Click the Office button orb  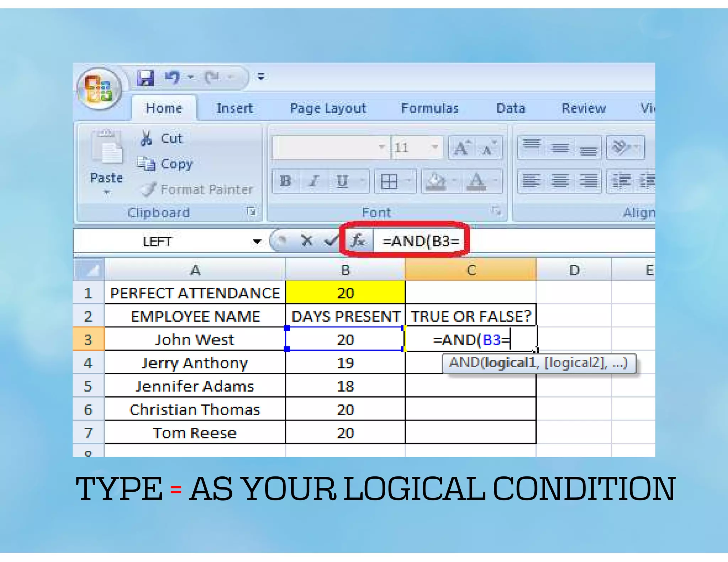[99, 88]
